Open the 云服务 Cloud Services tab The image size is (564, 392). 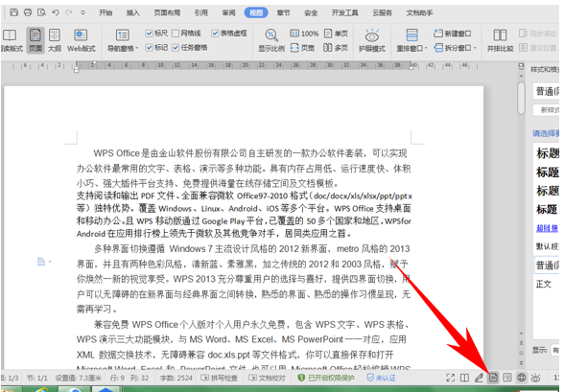coord(382,12)
